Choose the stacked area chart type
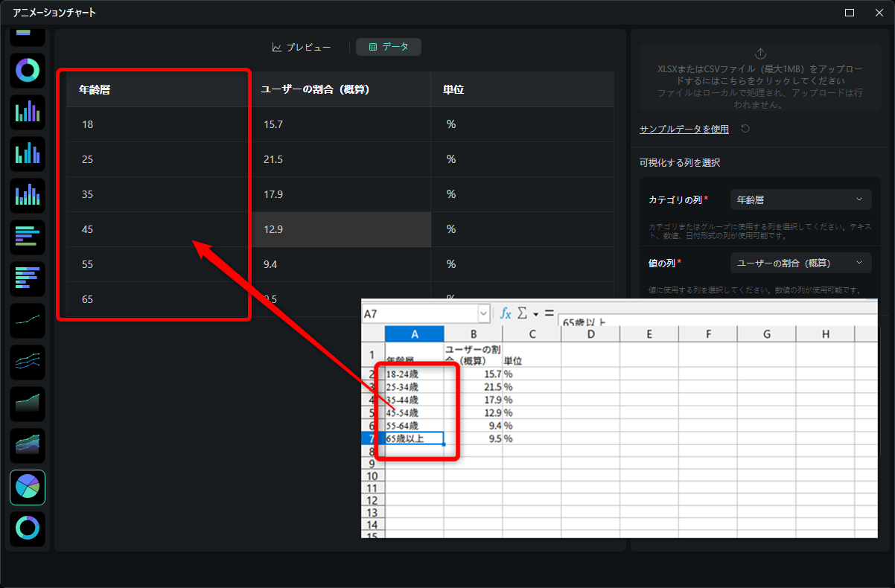The width and height of the screenshot is (895, 588). (28, 446)
